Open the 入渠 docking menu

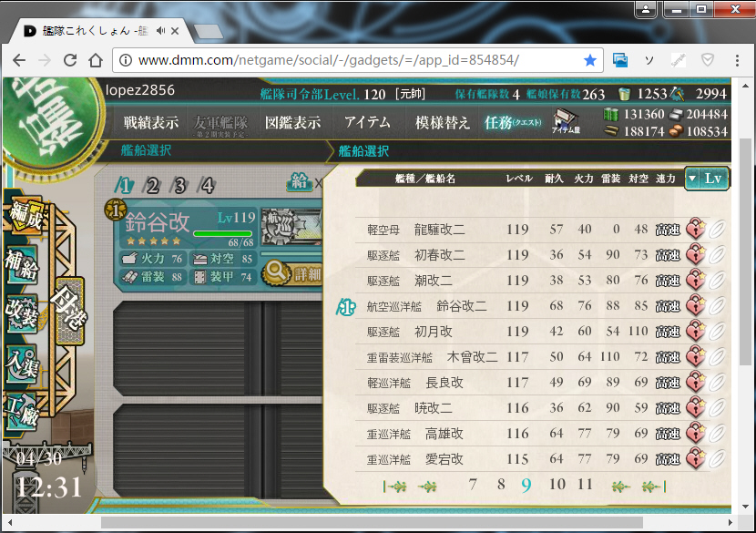point(22,364)
